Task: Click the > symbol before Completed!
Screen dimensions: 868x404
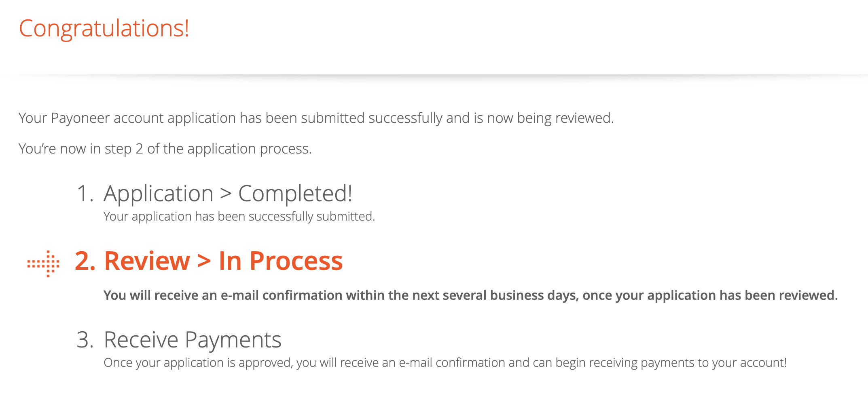Action: (226, 194)
